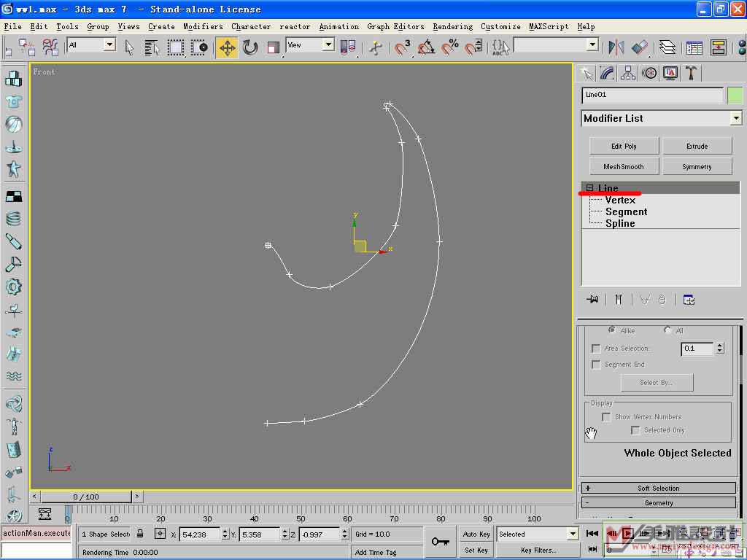Viewport: 747px width, 560px height.
Task: Click the green object color swatch
Action: click(x=735, y=96)
